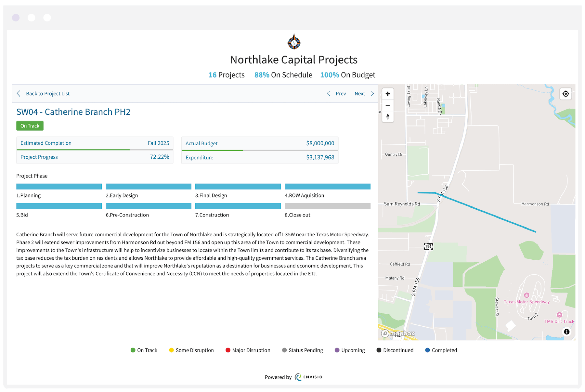Click the map attribution info icon

[x=566, y=332]
